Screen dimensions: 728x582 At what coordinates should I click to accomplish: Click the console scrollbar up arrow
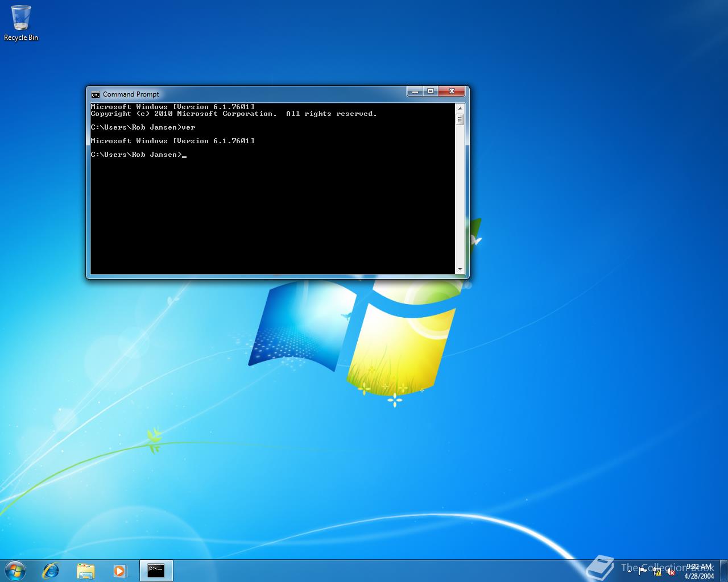point(460,107)
